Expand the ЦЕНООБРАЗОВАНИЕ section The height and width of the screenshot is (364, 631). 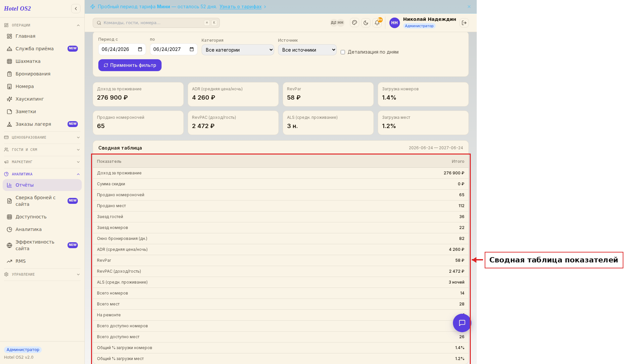(42, 137)
